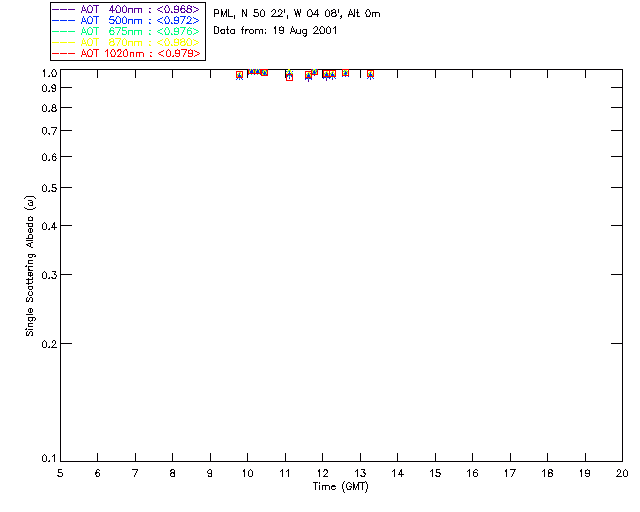The width and height of the screenshot is (640, 512).
Task: Click the x-axis tick label '7'
Action: [x=135, y=473]
